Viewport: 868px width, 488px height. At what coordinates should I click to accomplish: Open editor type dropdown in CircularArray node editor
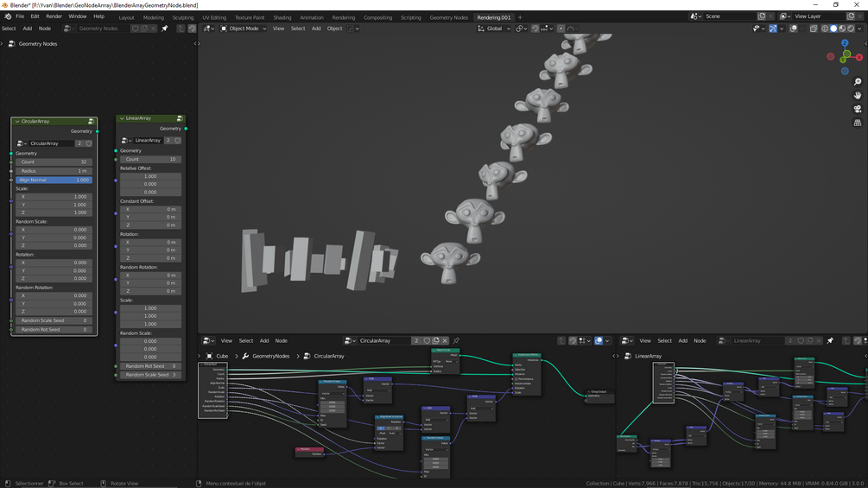(x=208, y=341)
